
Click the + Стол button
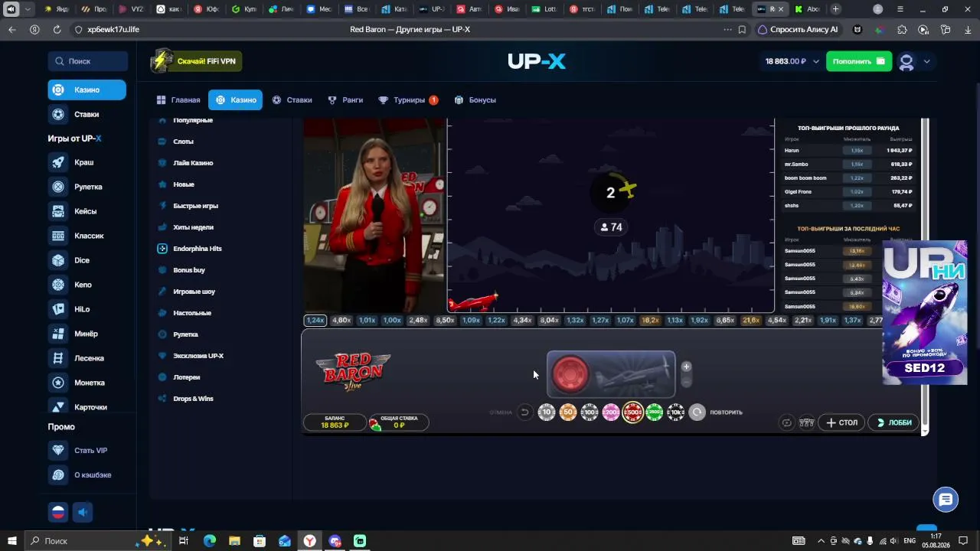click(x=842, y=422)
